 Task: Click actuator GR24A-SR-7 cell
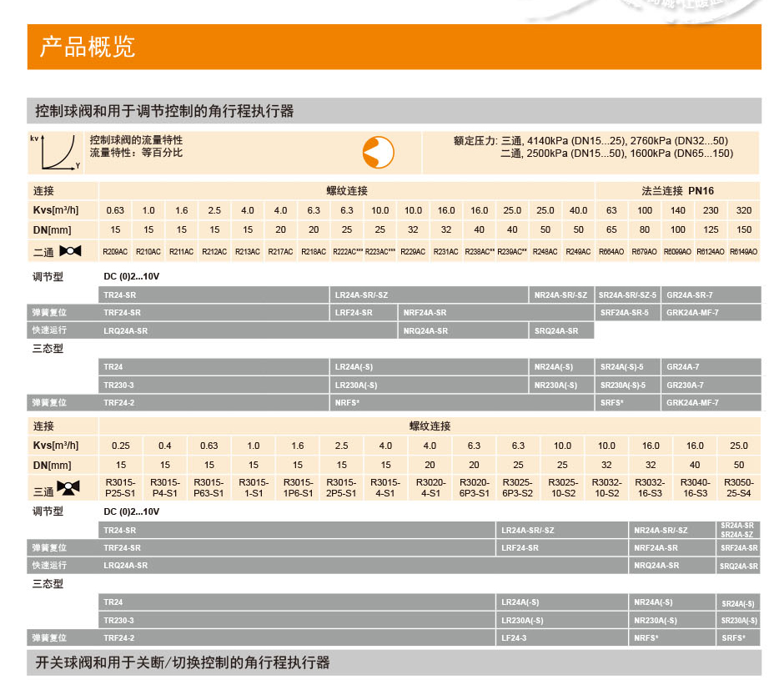coord(711,295)
